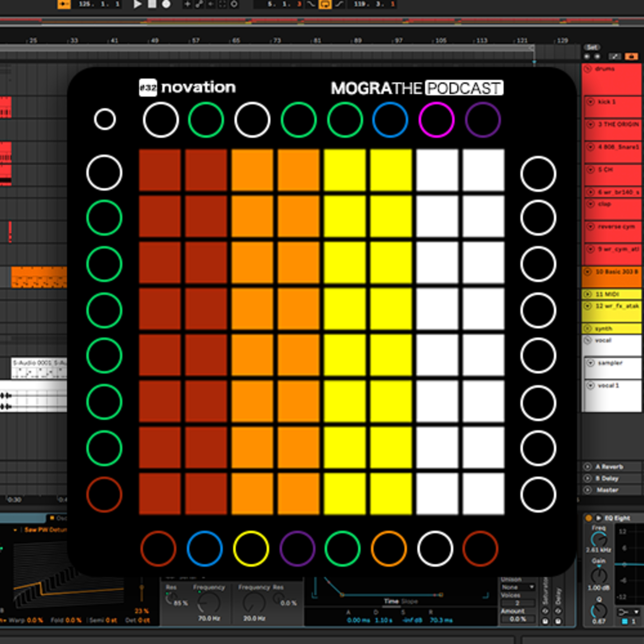Toggle the EQ Eight device activator
This screenshot has width=644, height=644.
click(x=589, y=518)
